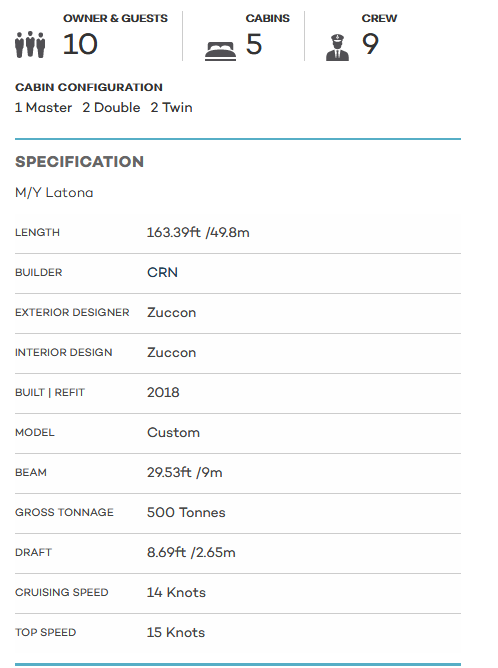
Task: Select the guest count number 10
Action: 80,44
